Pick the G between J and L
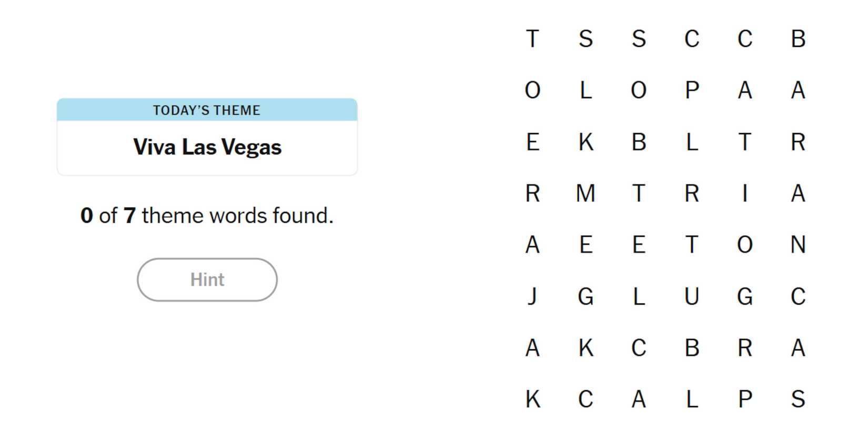Viewport: 868px width, 434px height. [586, 296]
